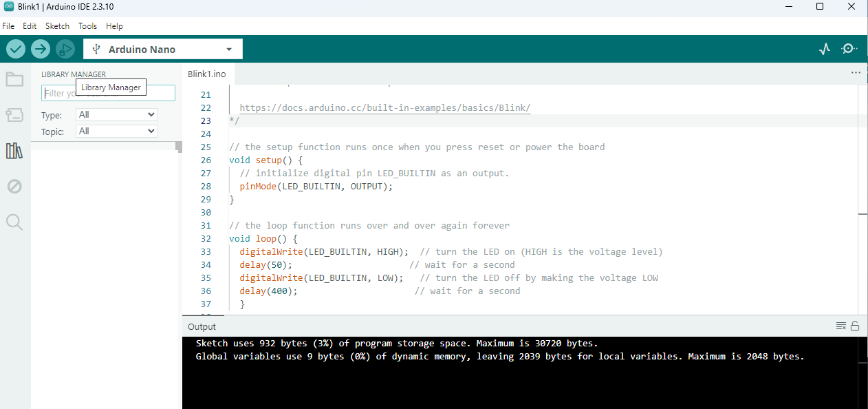Click the 'void setup() {' line
Viewport: 868px width, 409px height.
[x=266, y=160]
